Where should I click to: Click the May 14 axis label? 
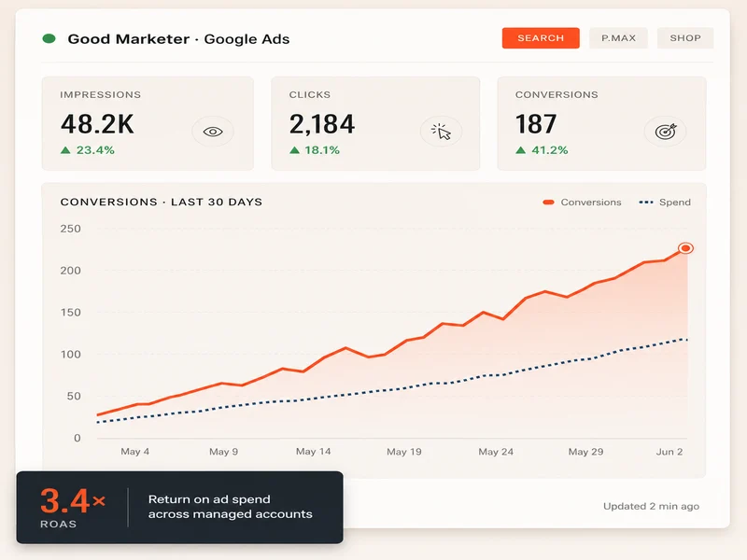(313, 452)
